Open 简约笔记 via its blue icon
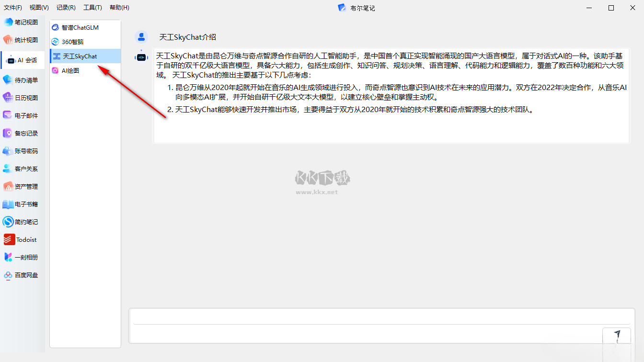This screenshot has height=362, width=644. [x=8, y=222]
